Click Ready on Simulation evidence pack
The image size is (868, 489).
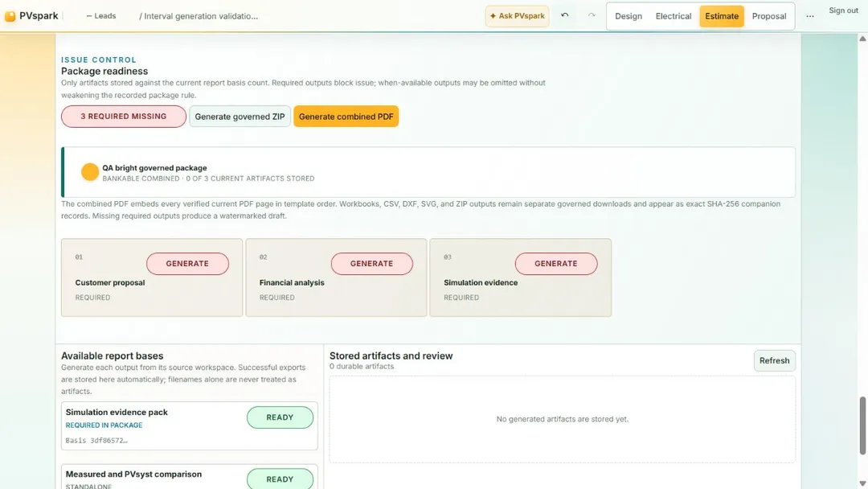[280, 417]
